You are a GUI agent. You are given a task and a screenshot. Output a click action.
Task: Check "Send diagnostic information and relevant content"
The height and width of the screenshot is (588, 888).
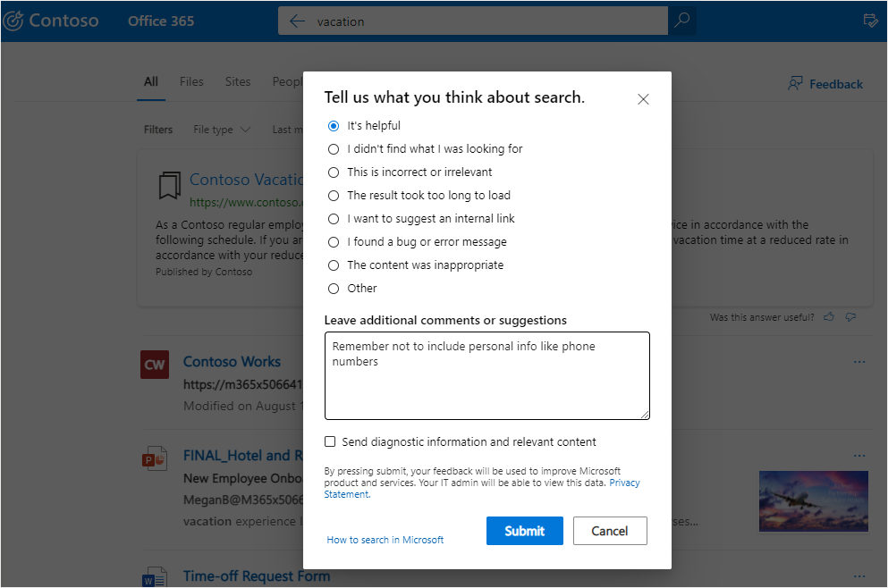click(330, 441)
